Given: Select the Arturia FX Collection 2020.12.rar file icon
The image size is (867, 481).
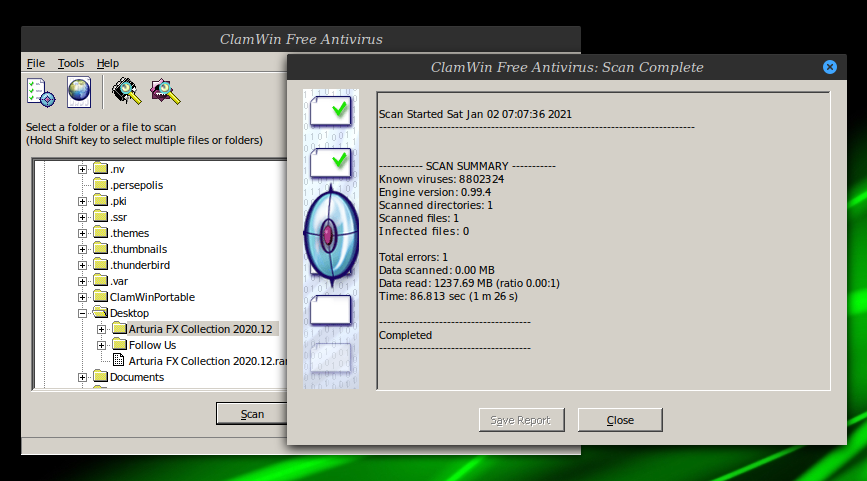Looking at the screenshot, I should click(x=118, y=360).
